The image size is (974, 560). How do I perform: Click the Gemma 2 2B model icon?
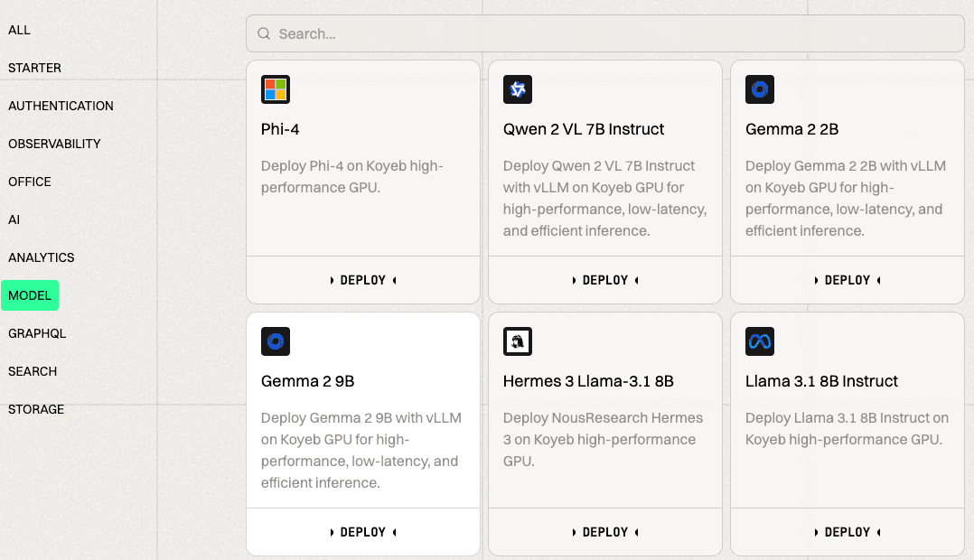(759, 89)
